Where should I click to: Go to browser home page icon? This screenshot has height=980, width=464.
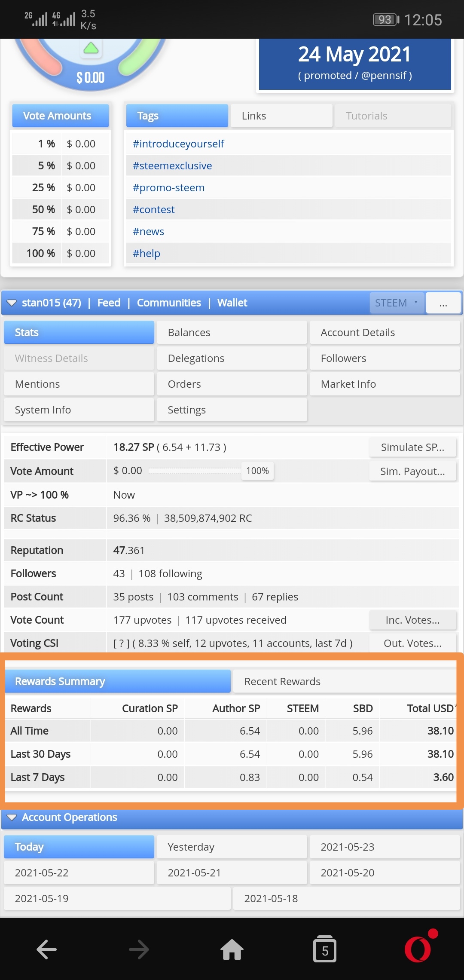(x=232, y=949)
